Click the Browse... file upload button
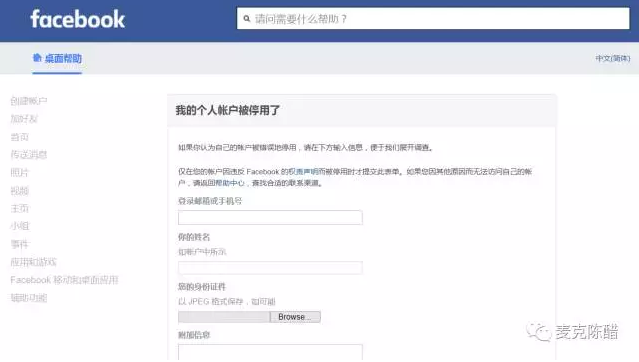Image resolution: width=639 pixels, height=362 pixels. click(x=295, y=317)
